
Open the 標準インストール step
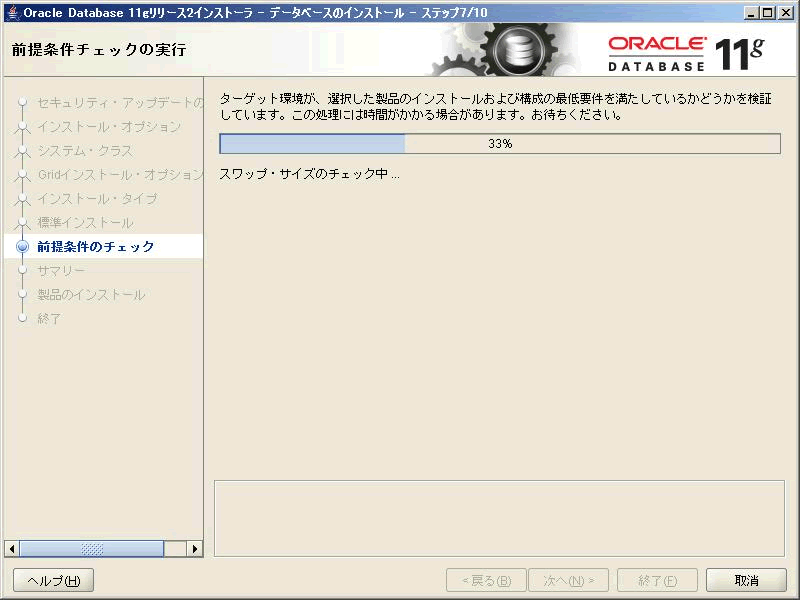tap(85, 223)
